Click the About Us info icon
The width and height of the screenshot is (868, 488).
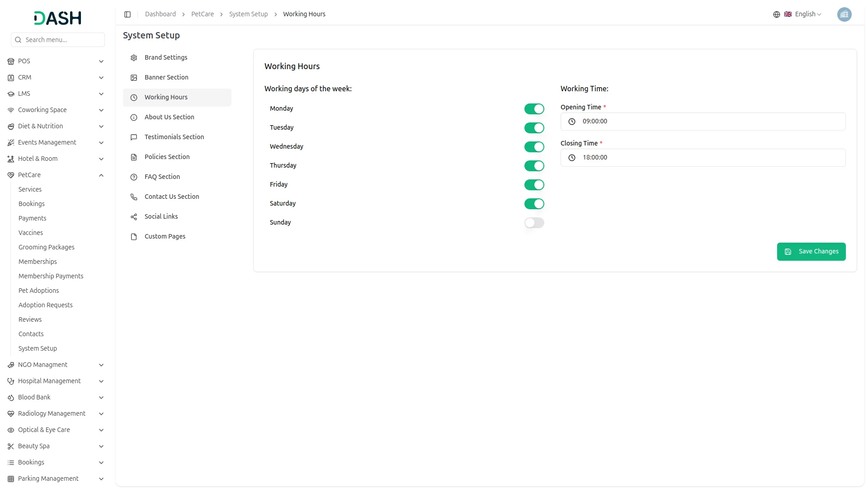[x=134, y=117]
